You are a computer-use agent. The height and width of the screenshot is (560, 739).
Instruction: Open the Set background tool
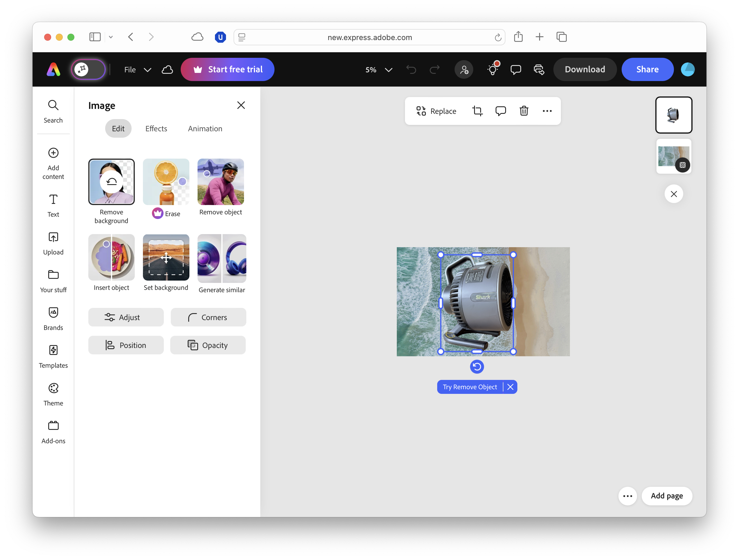click(166, 257)
